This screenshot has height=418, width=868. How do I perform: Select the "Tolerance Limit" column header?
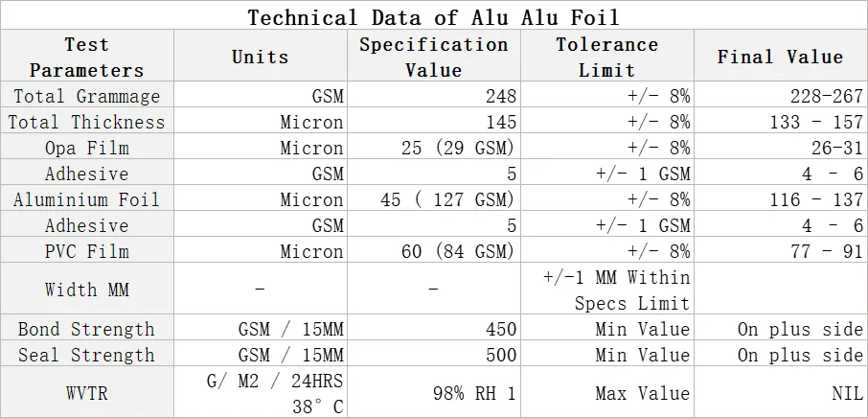[606, 58]
